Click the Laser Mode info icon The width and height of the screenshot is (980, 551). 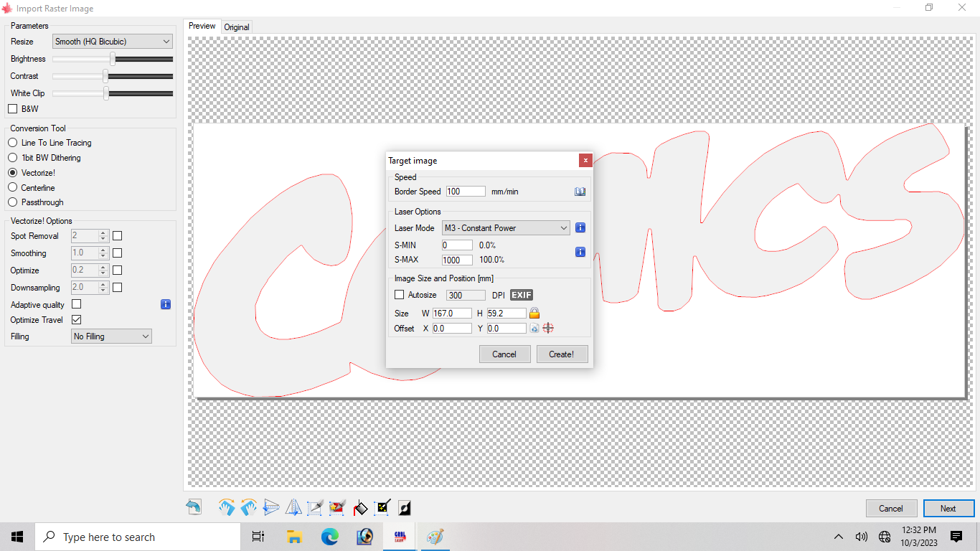pos(580,227)
